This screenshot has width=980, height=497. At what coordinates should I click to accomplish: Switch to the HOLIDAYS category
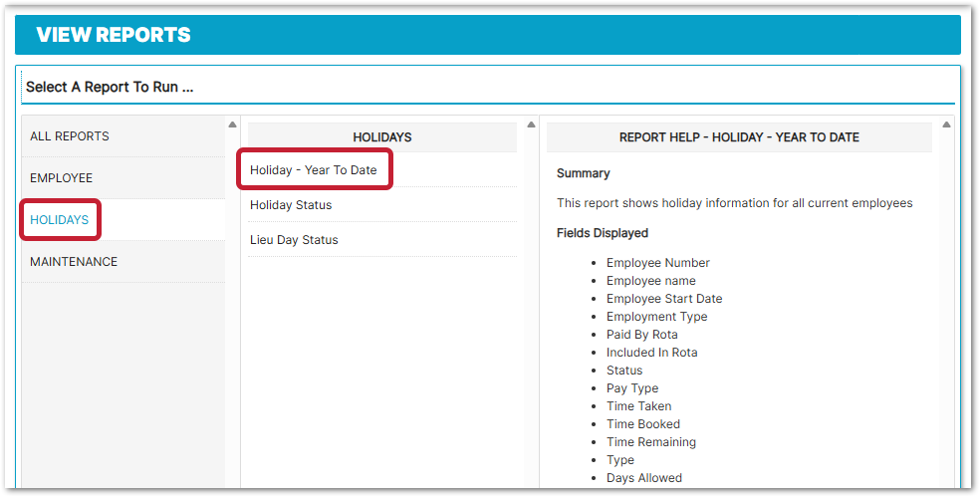(60, 220)
